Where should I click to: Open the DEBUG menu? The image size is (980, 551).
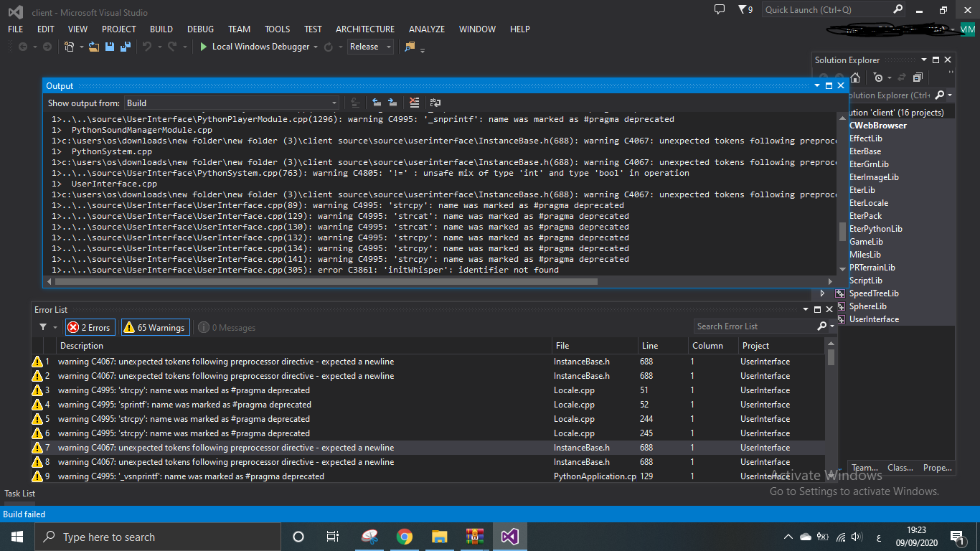point(201,29)
